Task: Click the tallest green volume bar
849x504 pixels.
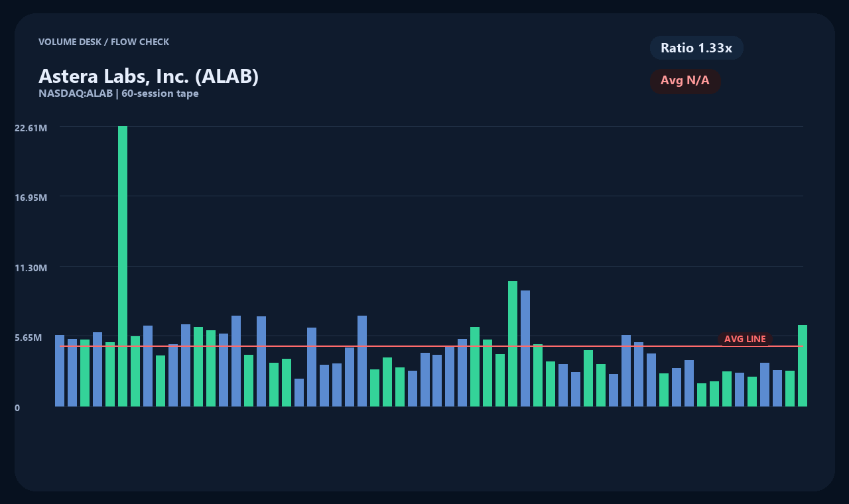Action: pos(123,266)
